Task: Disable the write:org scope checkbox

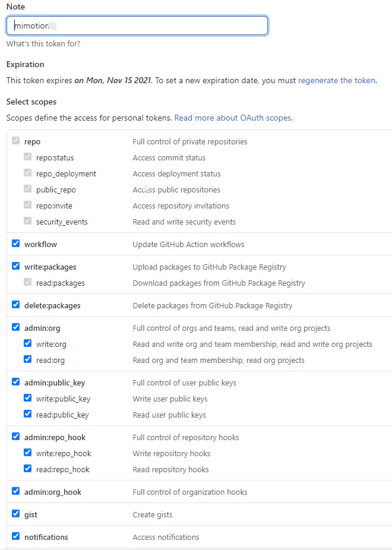Action: 28,344
